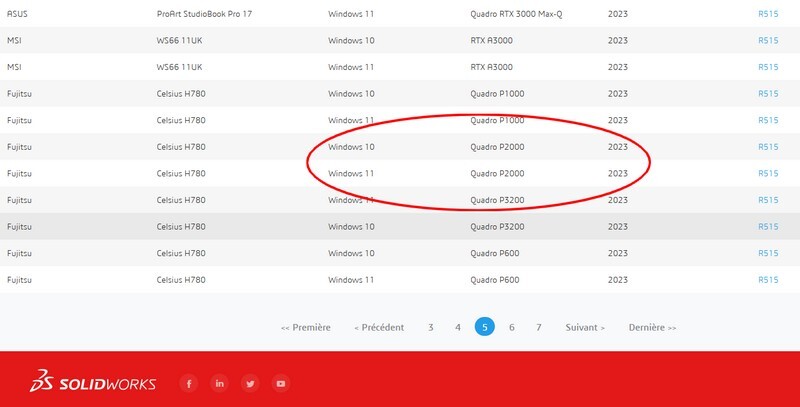Open R515 link for Quadro P1000 Windows 10 row
This screenshot has width=800, height=407.
click(768, 93)
